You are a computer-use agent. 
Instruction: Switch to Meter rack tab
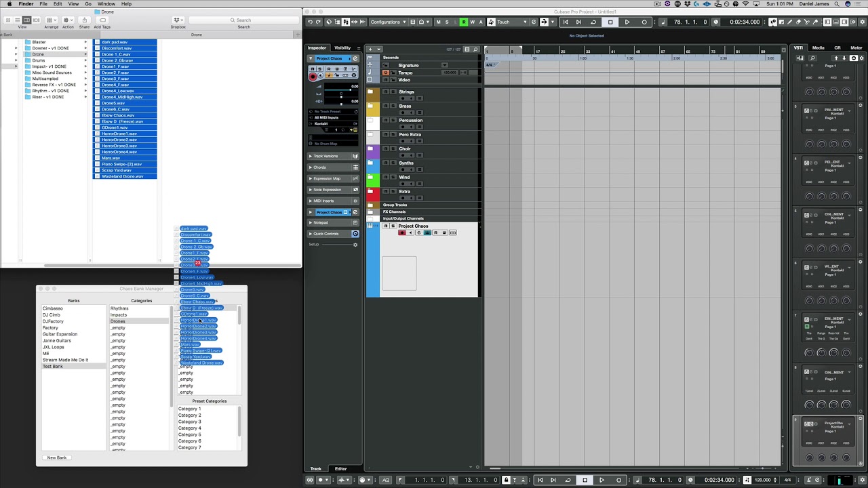pyautogui.click(x=856, y=48)
